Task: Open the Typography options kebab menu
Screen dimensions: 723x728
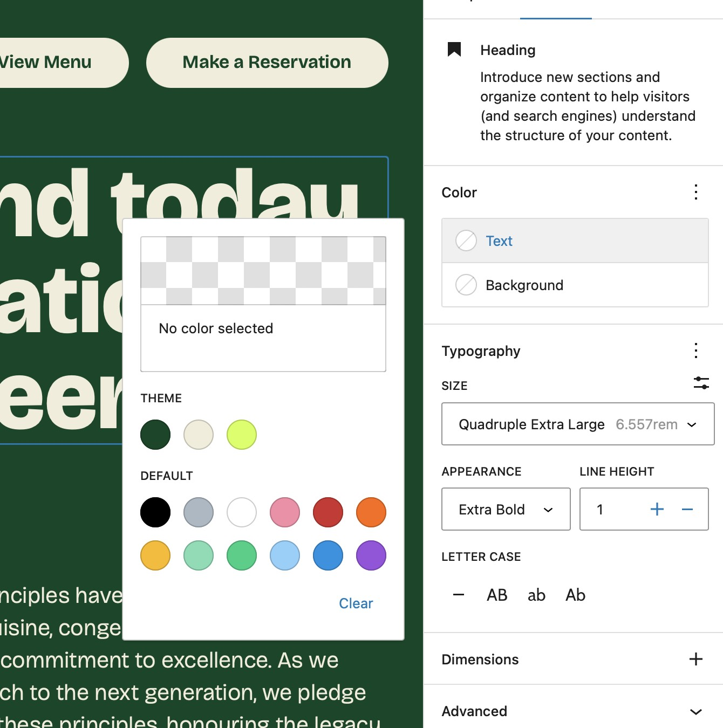Action: coord(695,351)
